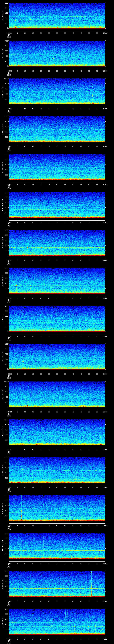
Task: Click the 20:00 end time label
Action: 105,223
